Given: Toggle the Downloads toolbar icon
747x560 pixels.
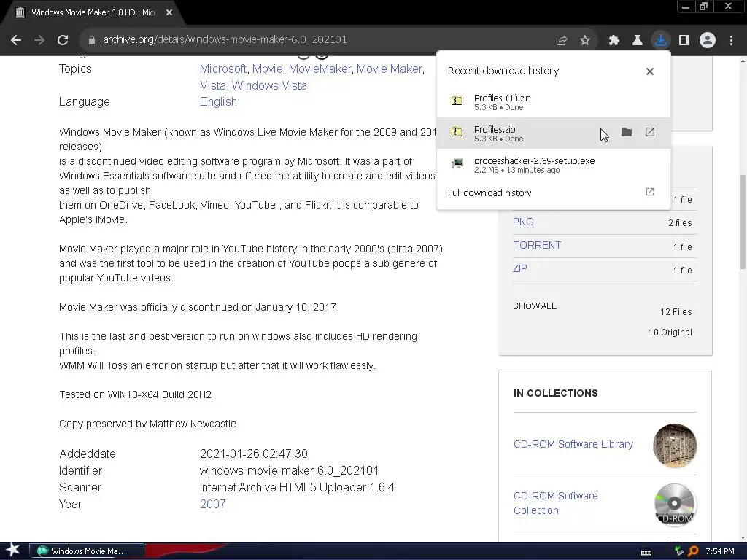Looking at the screenshot, I should point(661,40).
